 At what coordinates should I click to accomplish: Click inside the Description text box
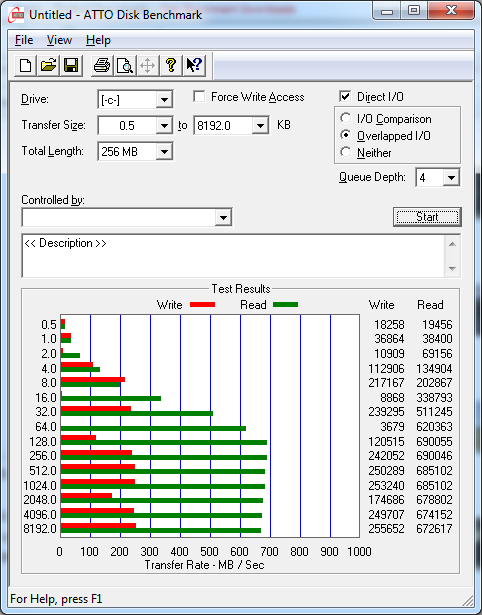pyautogui.click(x=233, y=256)
